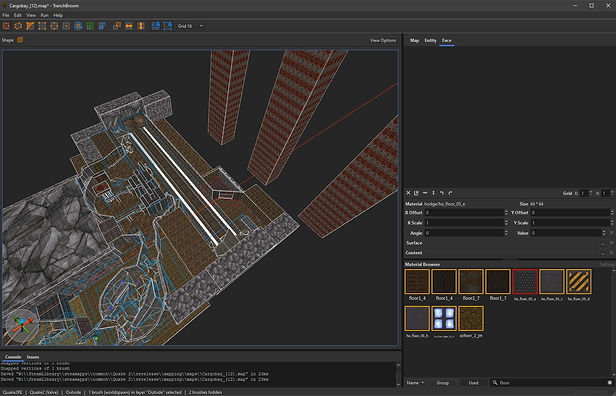
Task: Select the yellow-striped hazard floor texture
Action: coord(579,281)
